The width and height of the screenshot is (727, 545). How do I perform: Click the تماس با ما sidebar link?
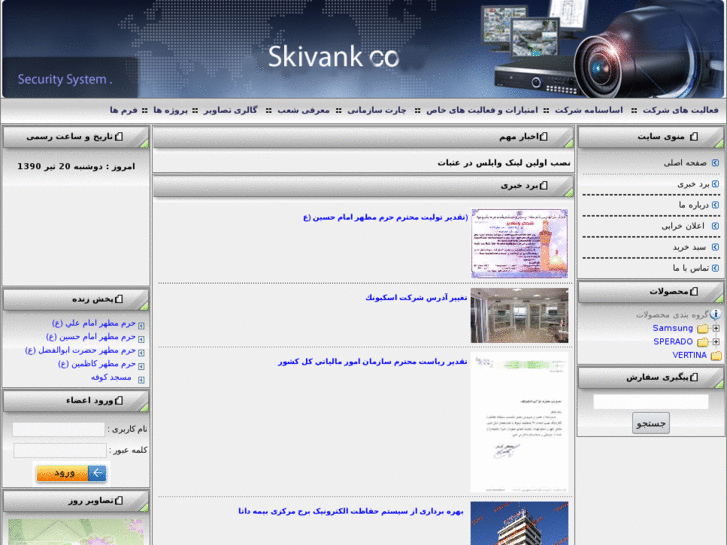(691, 268)
